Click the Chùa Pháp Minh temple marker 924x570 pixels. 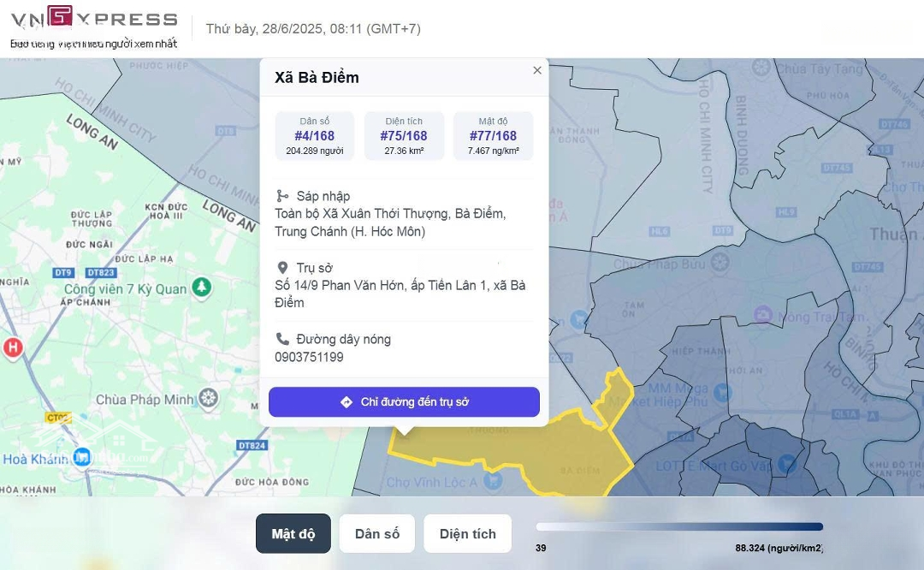click(x=208, y=398)
